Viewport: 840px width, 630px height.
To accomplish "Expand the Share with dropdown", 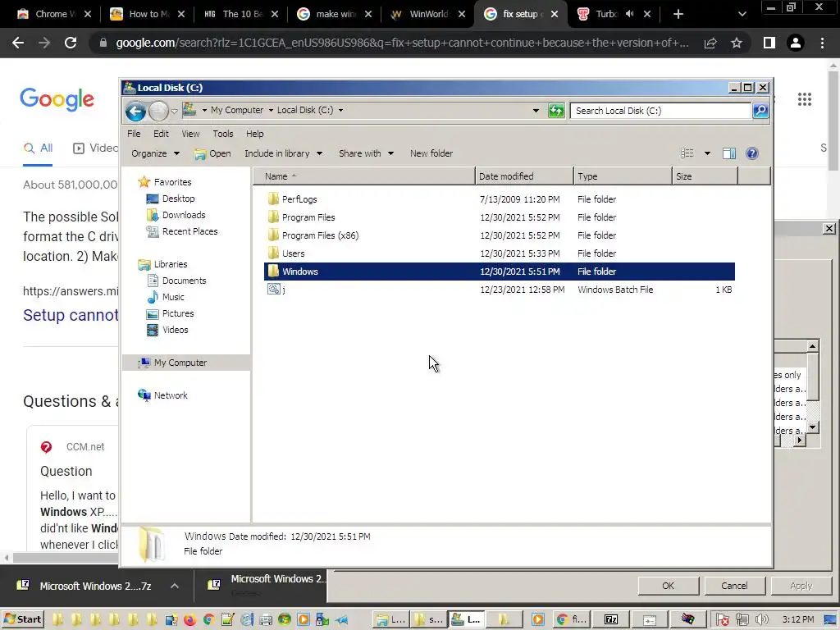I will click(x=367, y=153).
